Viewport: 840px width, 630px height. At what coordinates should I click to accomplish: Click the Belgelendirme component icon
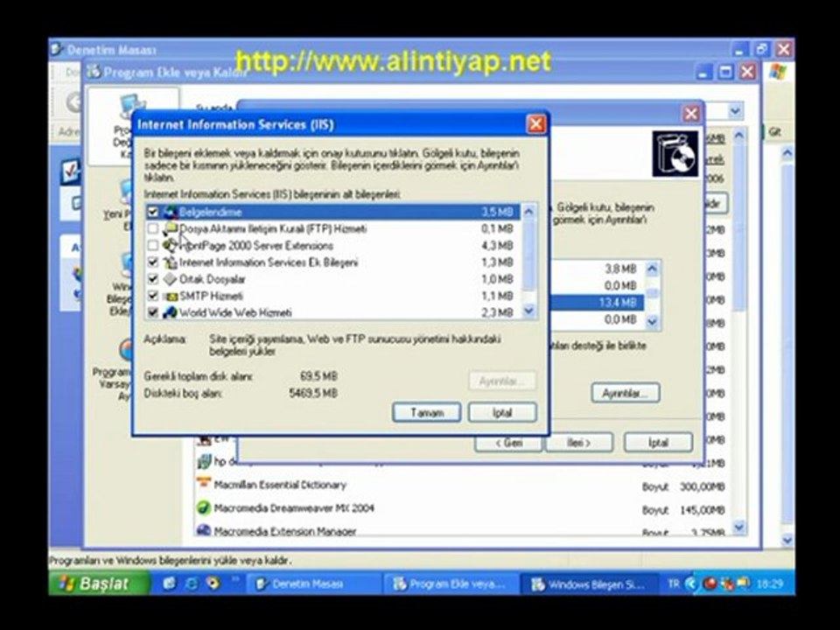(x=171, y=212)
